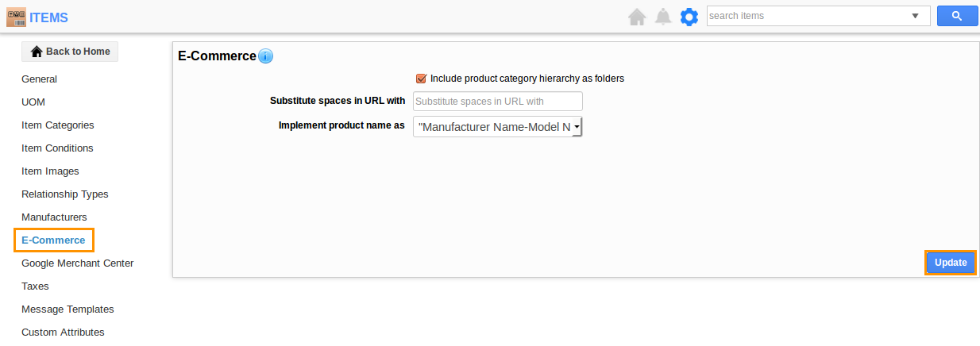980x346 pixels.
Task: Open Google Merchant Center settings
Action: coord(78,263)
